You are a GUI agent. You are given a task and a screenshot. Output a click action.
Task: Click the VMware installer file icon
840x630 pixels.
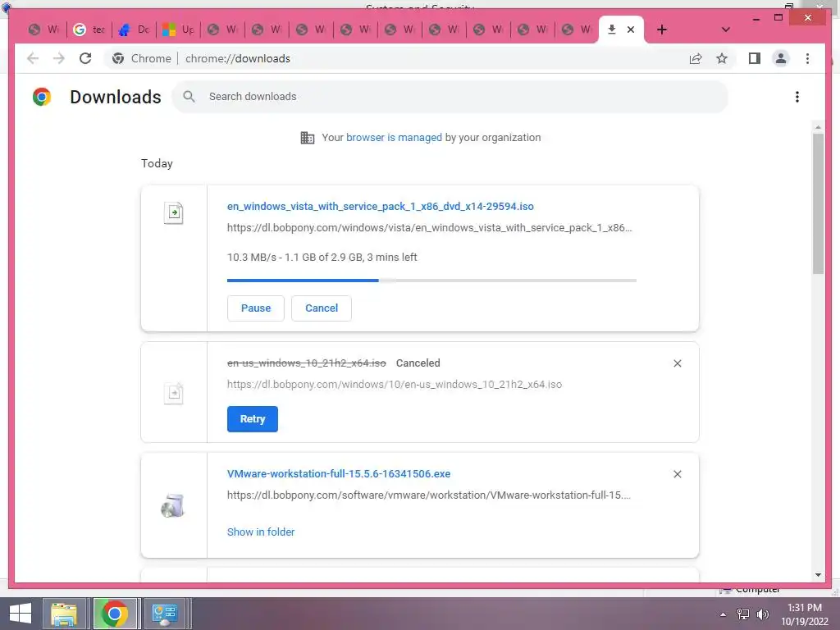pos(172,505)
